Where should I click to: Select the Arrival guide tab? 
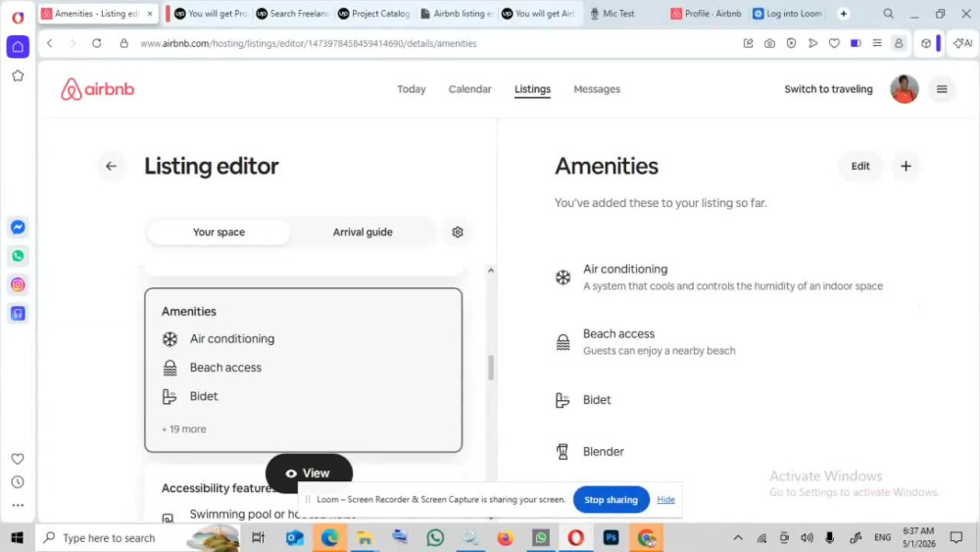(x=363, y=232)
